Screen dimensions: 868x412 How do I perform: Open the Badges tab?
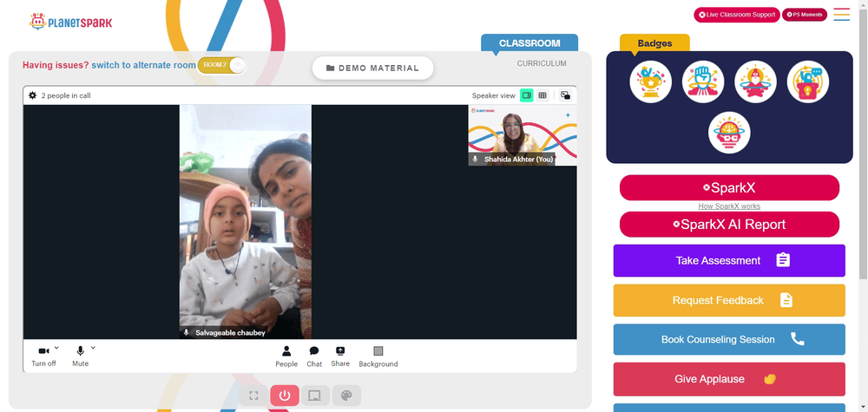[654, 43]
